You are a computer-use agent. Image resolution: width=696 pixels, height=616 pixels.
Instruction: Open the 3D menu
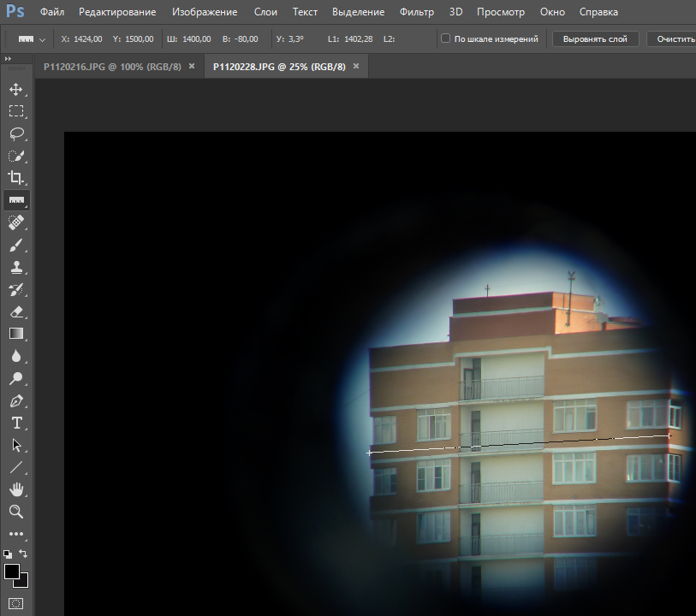pyautogui.click(x=455, y=12)
